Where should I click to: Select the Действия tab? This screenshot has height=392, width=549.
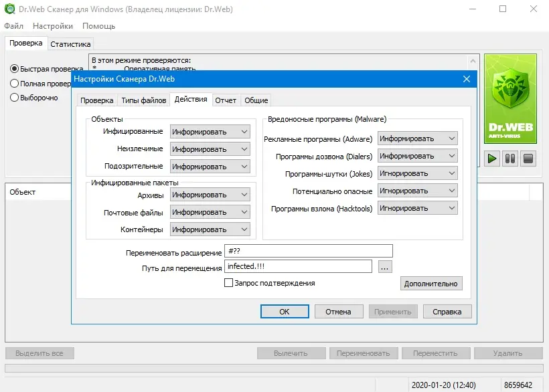191,99
